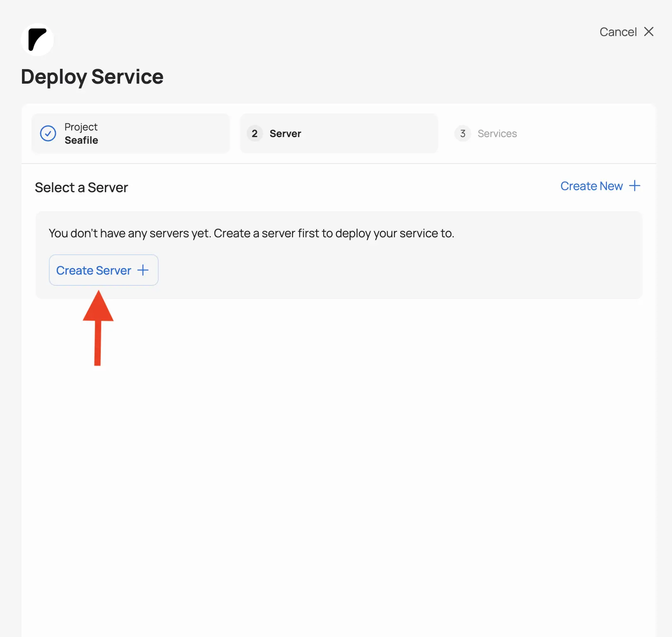Viewport: 672px width, 637px height.
Task: Click the Create Server text label
Action: pyautogui.click(x=94, y=270)
